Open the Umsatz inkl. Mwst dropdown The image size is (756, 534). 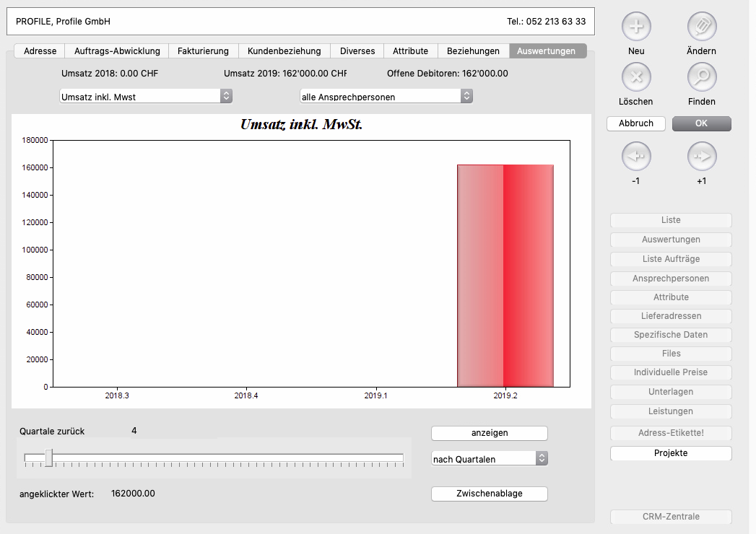[146, 96]
